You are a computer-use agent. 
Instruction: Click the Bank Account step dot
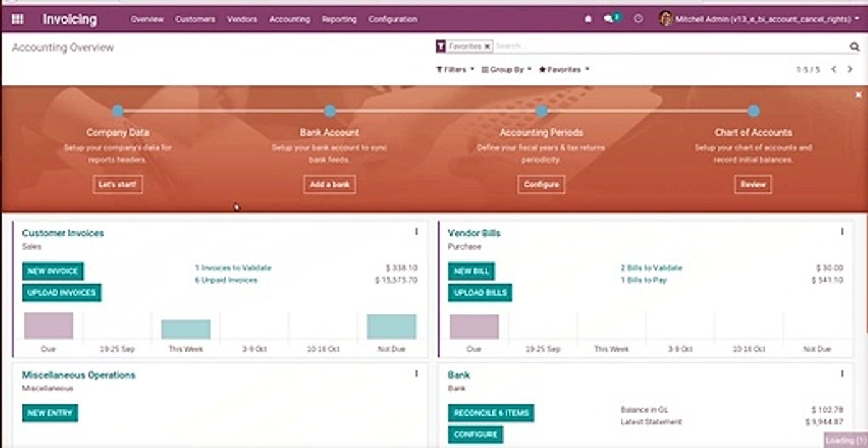click(330, 111)
